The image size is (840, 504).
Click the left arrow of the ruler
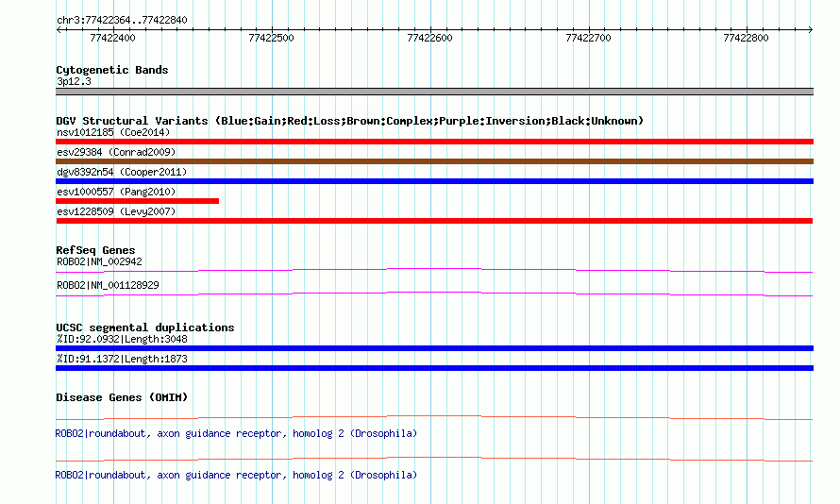[59, 29]
